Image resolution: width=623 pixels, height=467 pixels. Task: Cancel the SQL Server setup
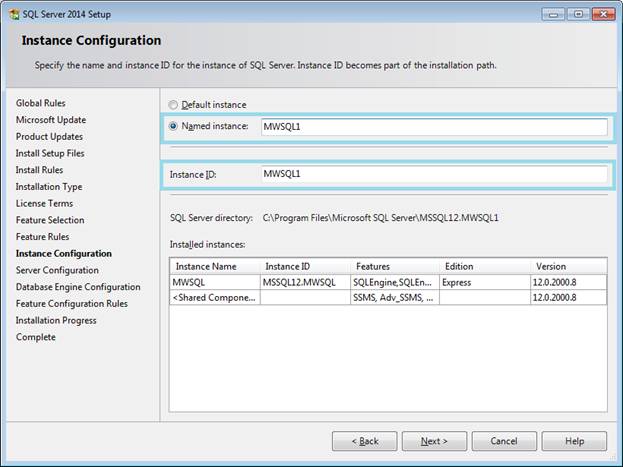tap(504, 441)
